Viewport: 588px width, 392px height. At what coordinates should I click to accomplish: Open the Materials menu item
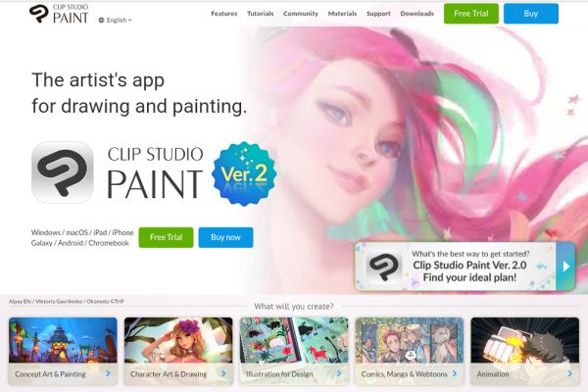342,14
